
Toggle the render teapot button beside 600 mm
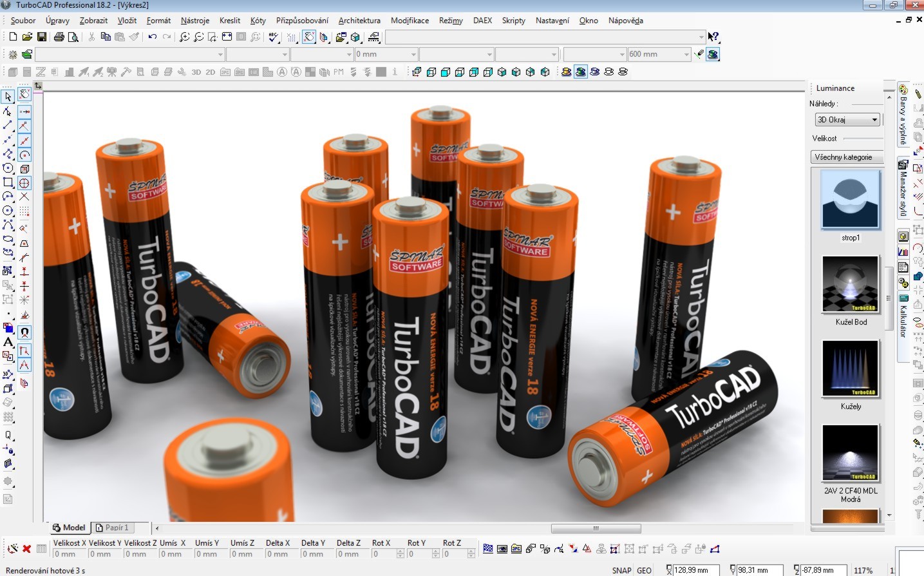pos(713,55)
